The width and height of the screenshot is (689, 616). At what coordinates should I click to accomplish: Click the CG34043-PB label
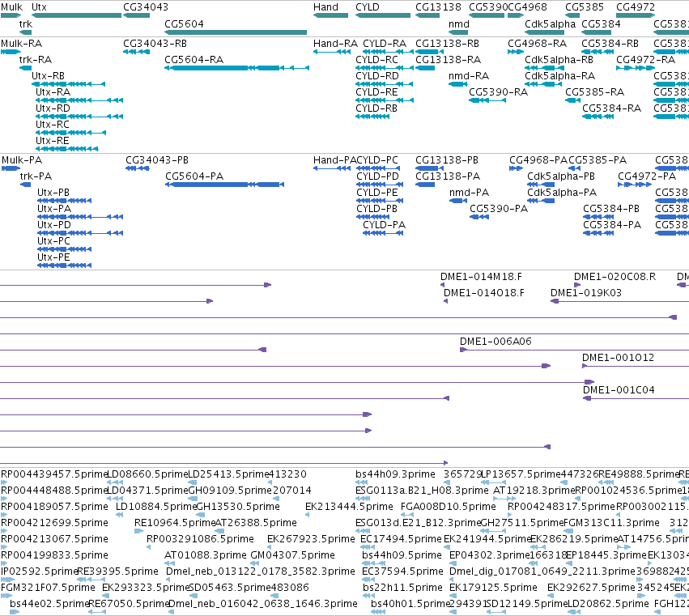[157, 160]
